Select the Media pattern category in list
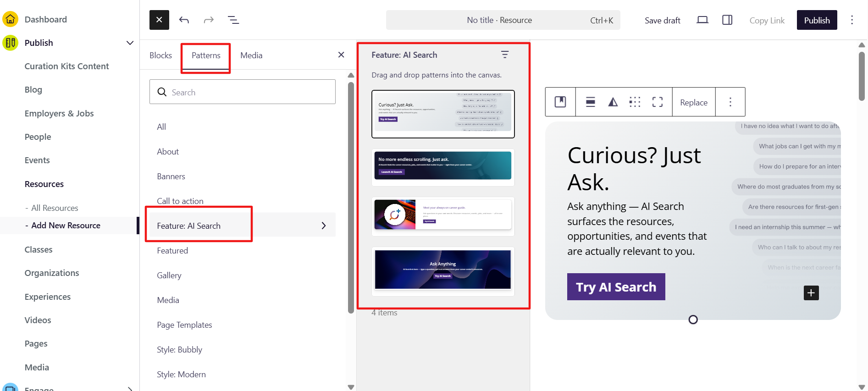 pos(243,300)
